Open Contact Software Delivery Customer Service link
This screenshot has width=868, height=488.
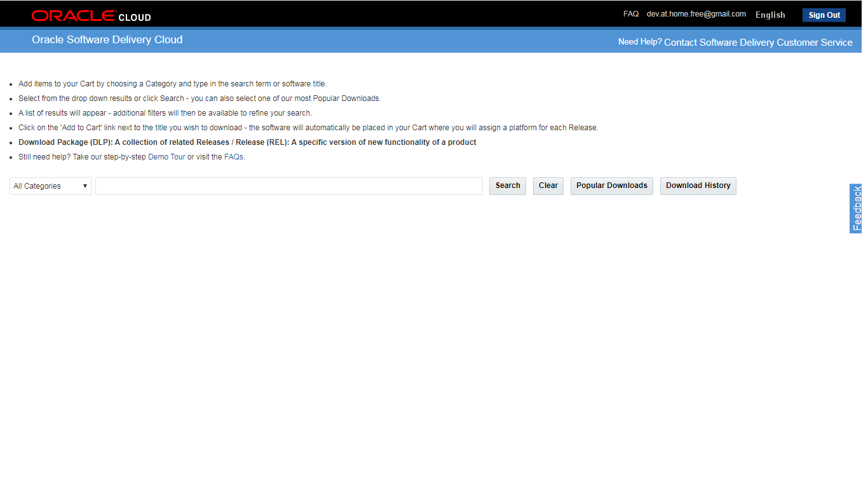tap(758, 43)
